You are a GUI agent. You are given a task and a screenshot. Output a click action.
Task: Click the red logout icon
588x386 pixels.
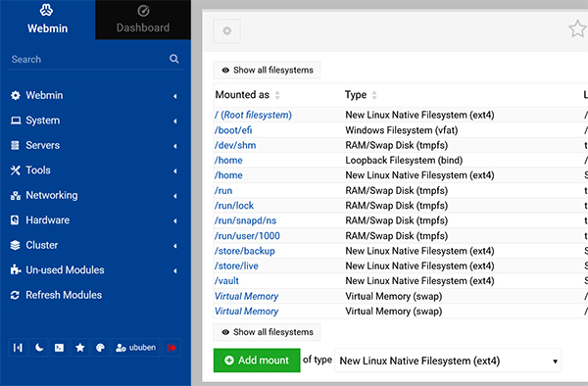171,348
